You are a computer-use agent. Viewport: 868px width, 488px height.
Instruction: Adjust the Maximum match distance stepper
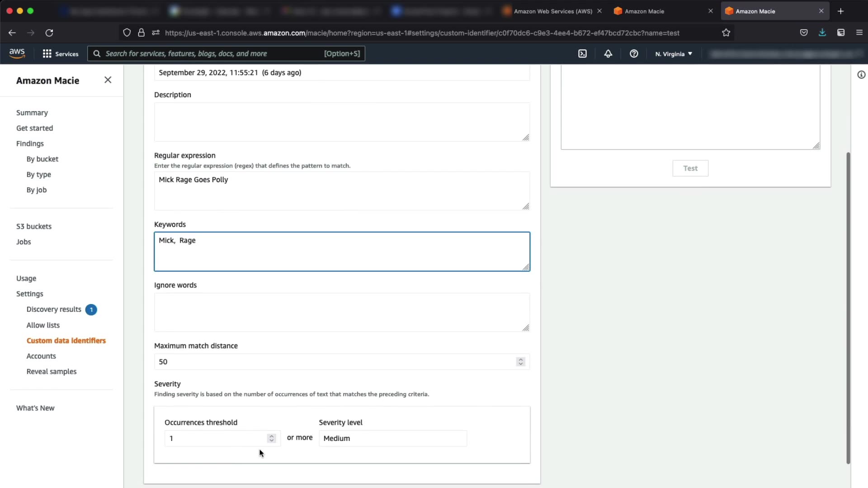[x=521, y=361]
